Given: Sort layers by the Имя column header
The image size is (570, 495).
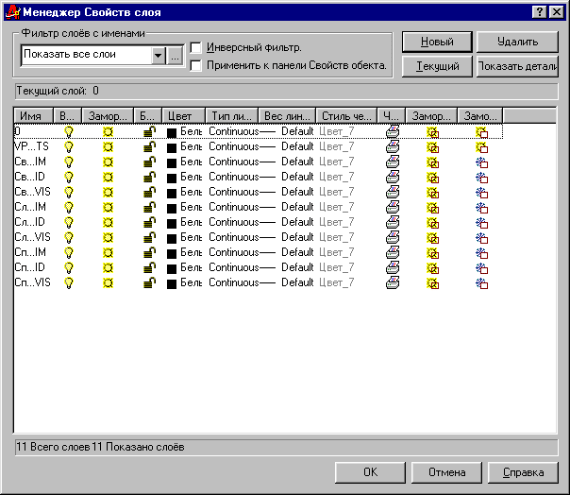Looking at the screenshot, I should click(33, 116).
